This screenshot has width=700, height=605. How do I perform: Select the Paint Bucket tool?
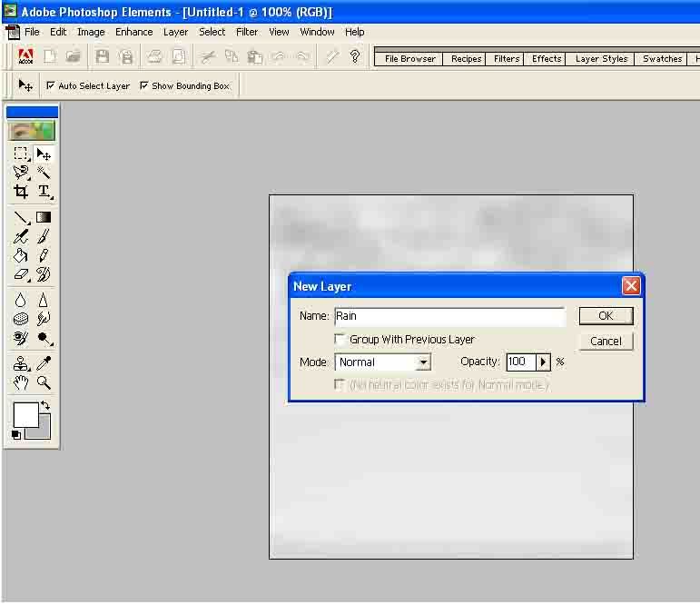[21, 255]
